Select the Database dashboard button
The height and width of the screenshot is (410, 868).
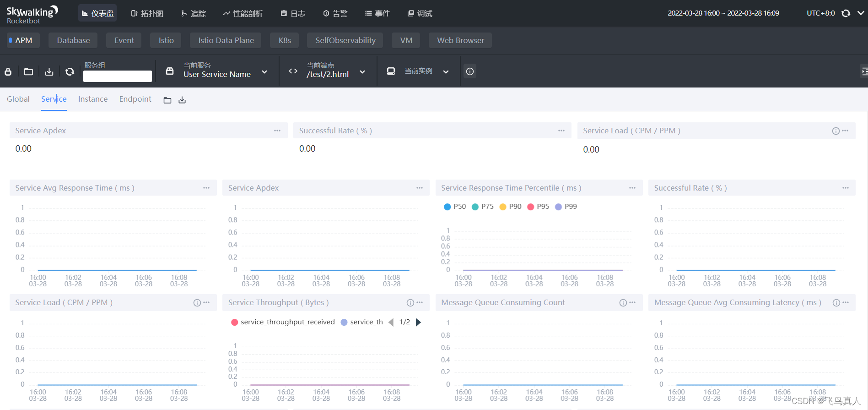point(73,40)
